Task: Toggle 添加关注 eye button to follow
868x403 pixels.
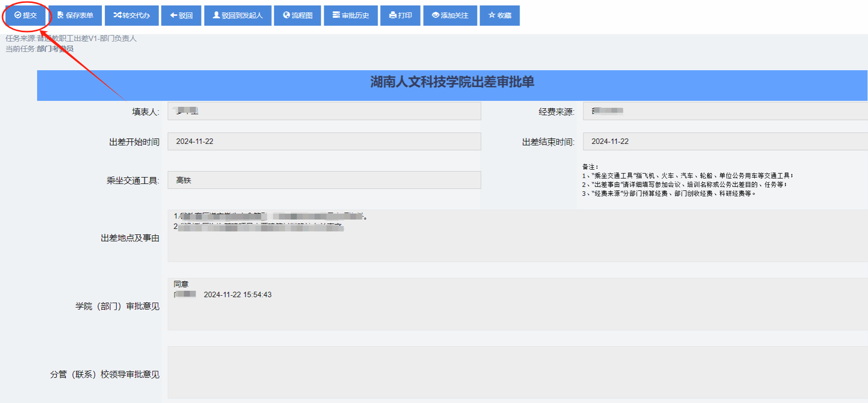Action: [450, 15]
